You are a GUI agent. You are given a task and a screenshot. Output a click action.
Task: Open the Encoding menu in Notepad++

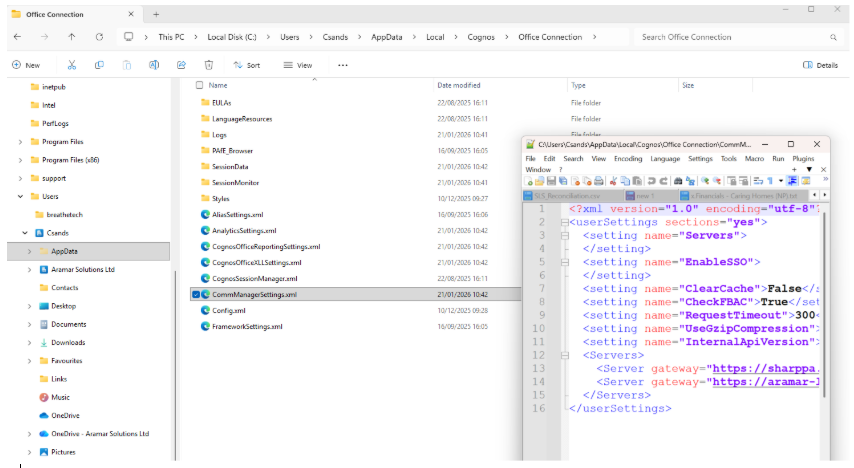click(x=628, y=159)
